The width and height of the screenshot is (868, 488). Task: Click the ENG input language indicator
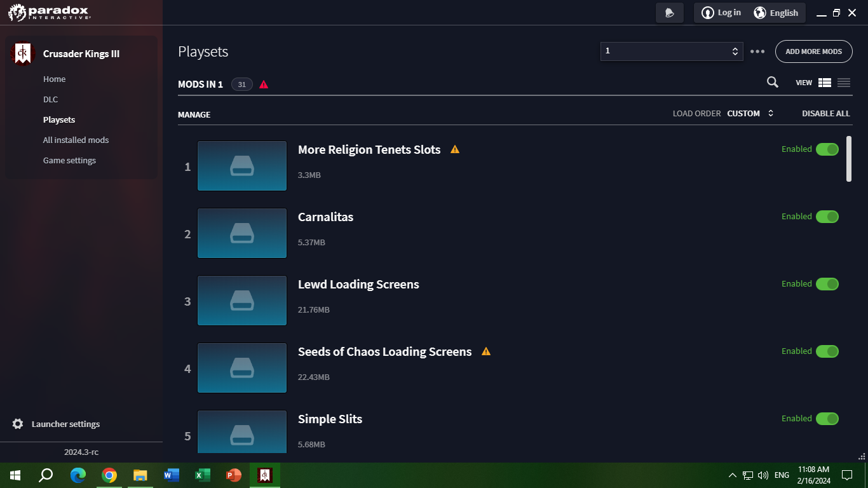pyautogui.click(x=782, y=475)
